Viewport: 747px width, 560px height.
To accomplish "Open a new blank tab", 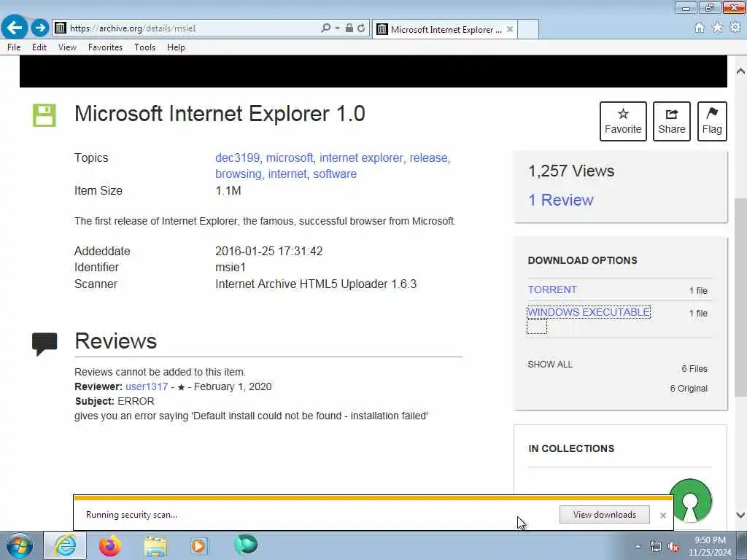I will point(528,29).
